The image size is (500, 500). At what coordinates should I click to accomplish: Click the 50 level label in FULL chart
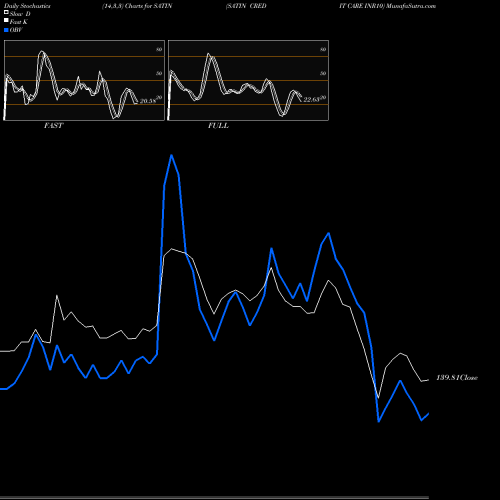(323, 73)
